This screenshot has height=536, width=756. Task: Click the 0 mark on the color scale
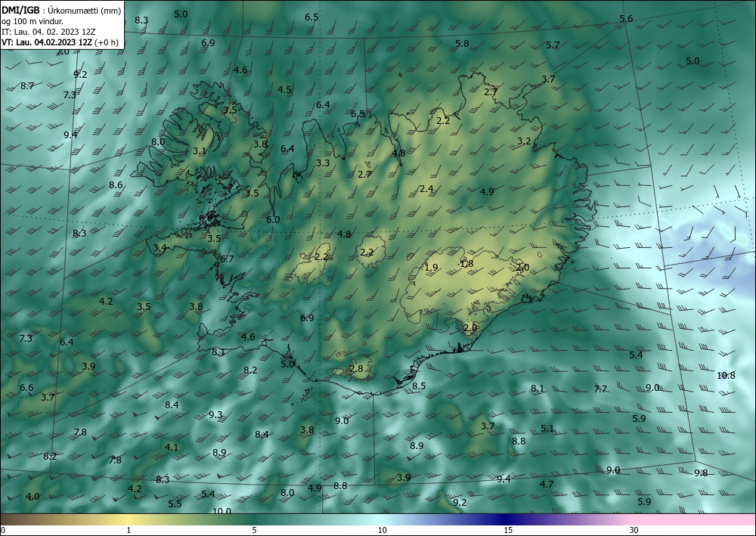[x=3, y=530]
